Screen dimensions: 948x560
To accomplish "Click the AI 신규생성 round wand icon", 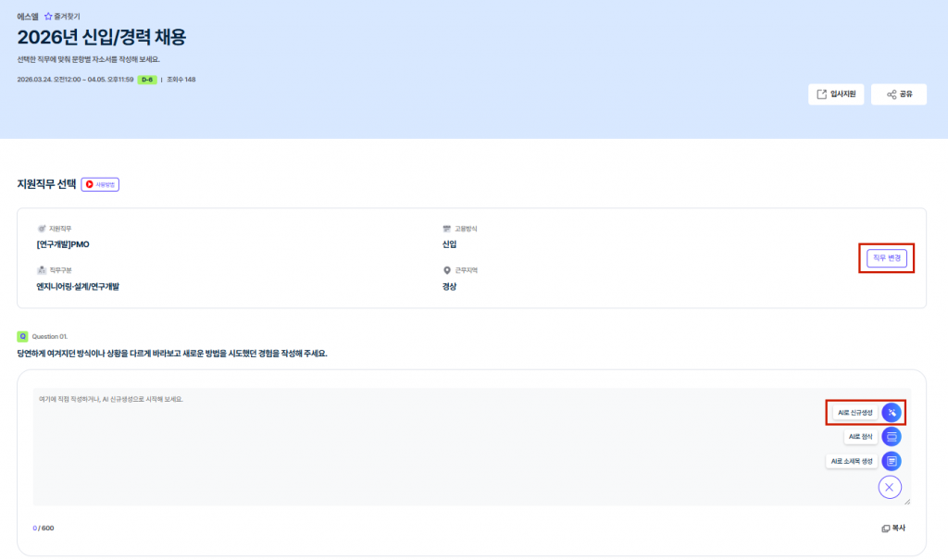I will coord(891,412).
